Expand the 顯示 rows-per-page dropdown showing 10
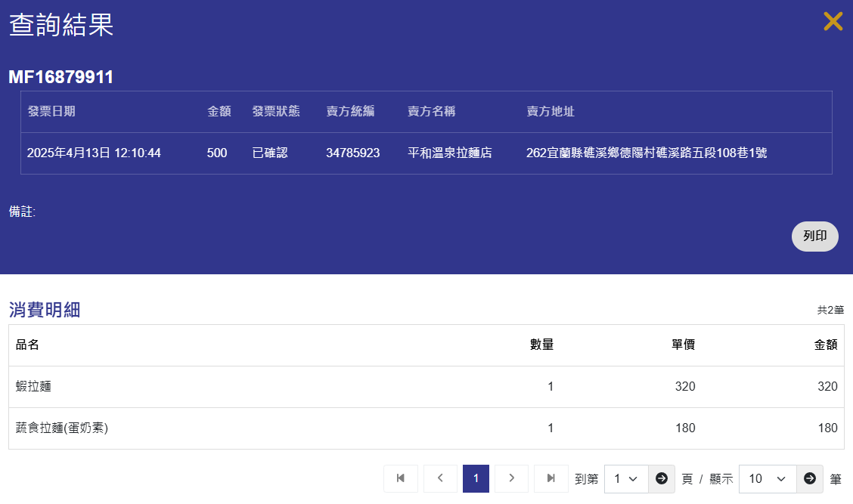Viewport: 853px width, 504px height. (x=767, y=479)
